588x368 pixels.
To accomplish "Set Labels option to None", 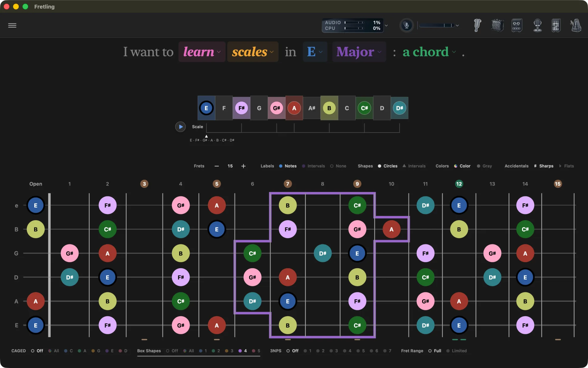I will [338, 166].
